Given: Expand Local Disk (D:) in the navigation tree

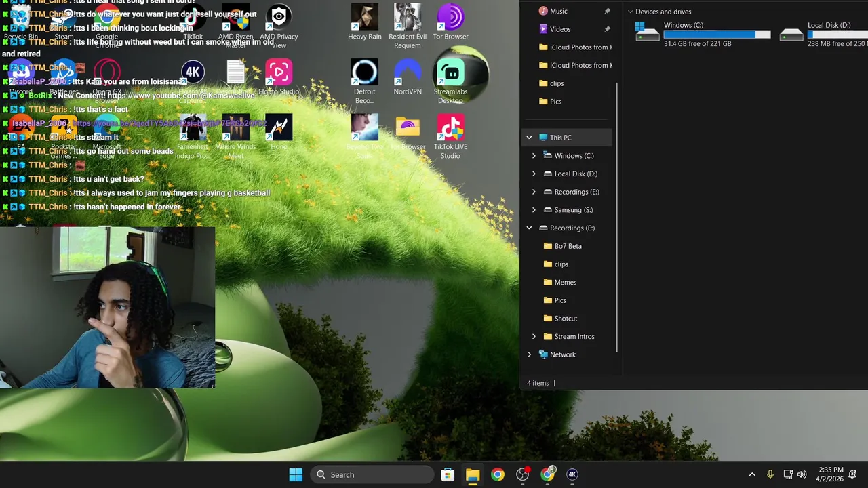Looking at the screenshot, I should tap(534, 174).
